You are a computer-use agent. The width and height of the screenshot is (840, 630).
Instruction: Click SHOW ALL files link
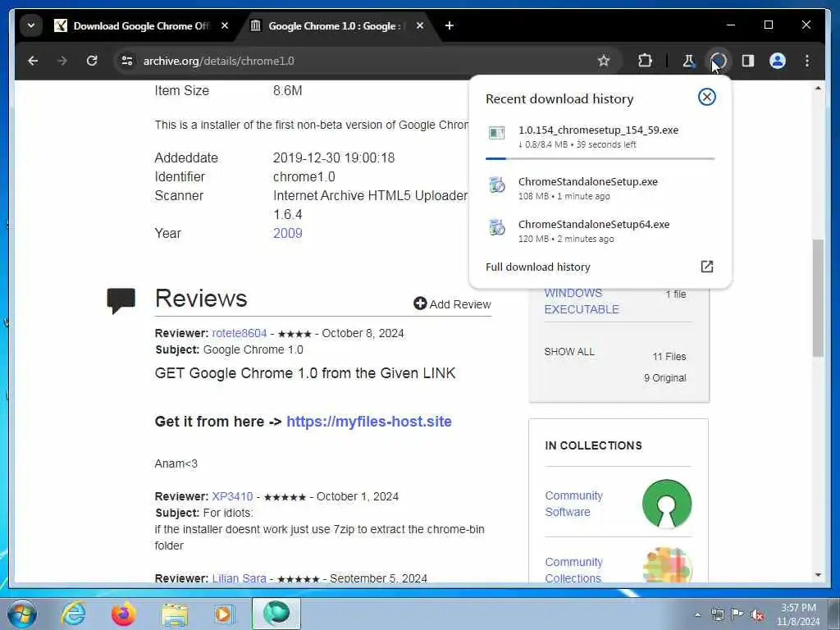(x=569, y=352)
